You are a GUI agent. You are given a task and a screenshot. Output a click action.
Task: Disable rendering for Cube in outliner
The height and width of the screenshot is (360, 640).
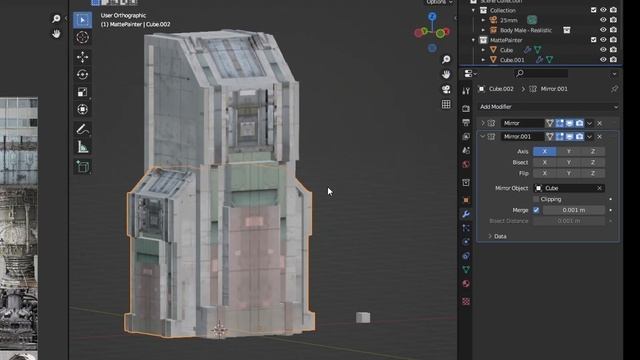coord(613,49)
